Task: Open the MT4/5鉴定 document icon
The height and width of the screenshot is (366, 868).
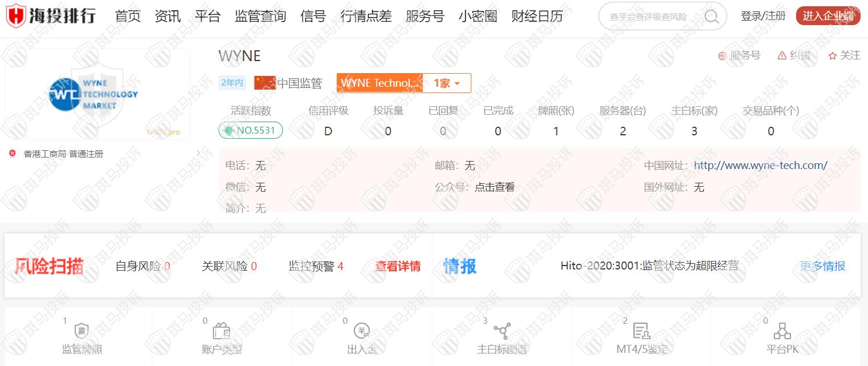Action: point(641,331)
